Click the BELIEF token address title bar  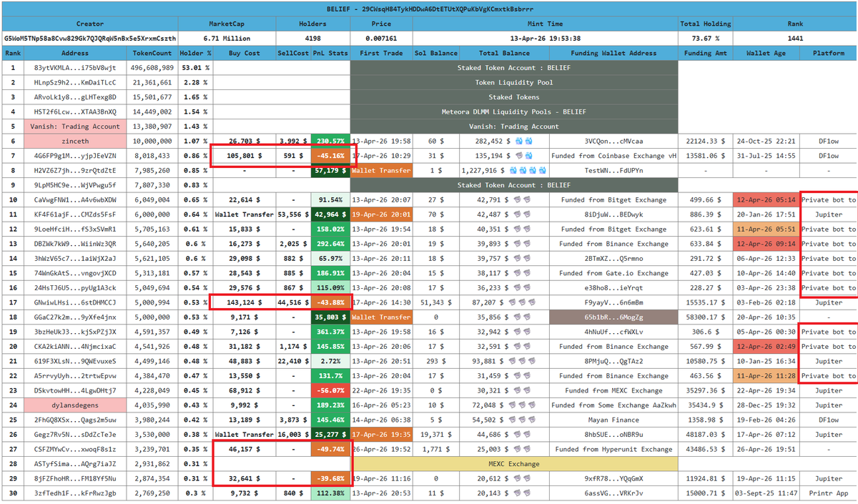429,9
